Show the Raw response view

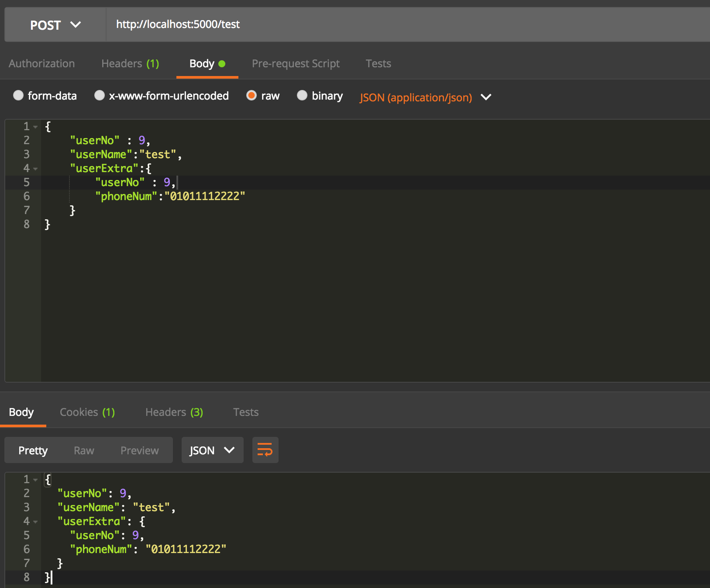click(84, 450)
